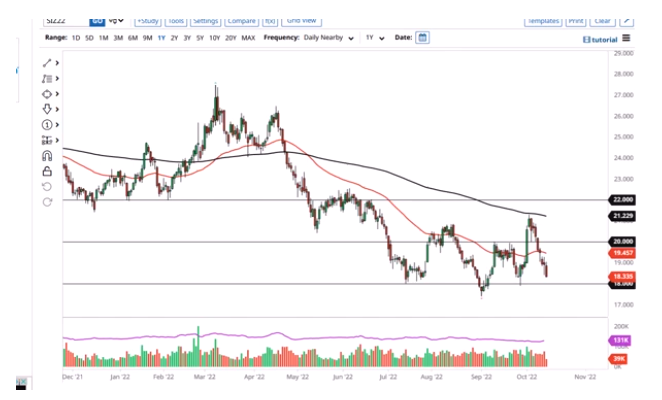This screenshot has width=662, height=400.
Task: Click the redo arrow icon
Action: (47, 202)
